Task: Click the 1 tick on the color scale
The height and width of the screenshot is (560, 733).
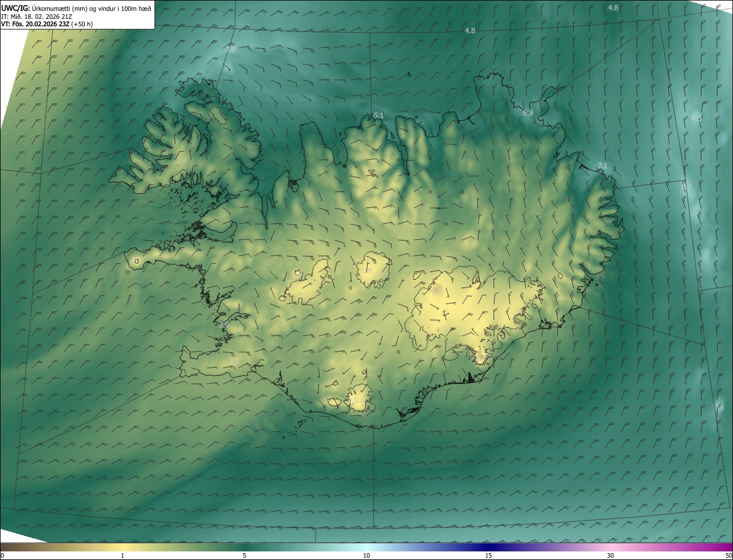Action: 123,556
